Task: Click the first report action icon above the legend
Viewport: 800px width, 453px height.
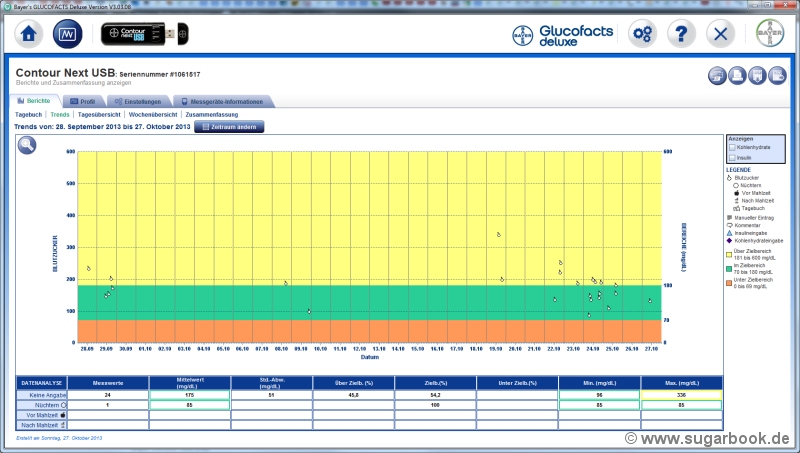Action: click(718, 76)
